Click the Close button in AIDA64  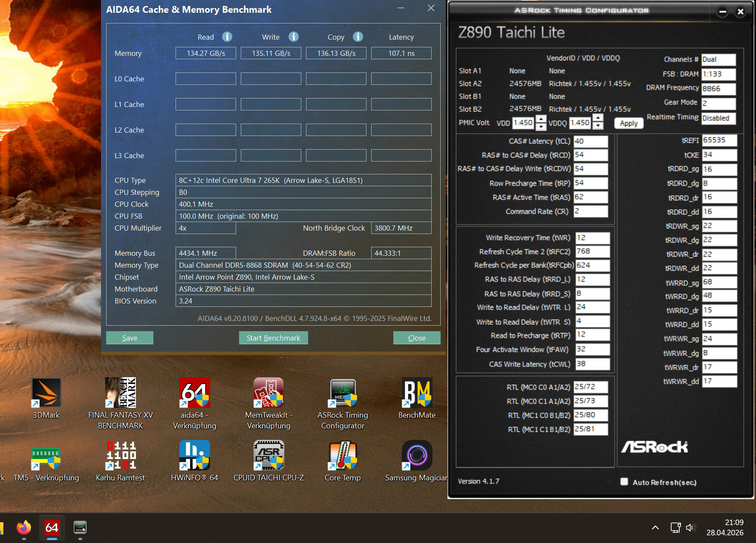(x=417, y=338)
